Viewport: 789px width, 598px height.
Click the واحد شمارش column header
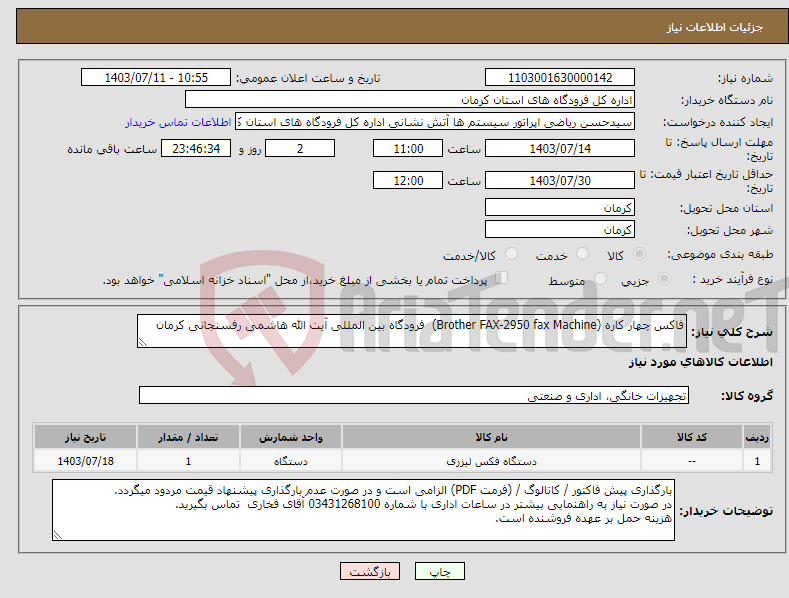[291, 437]
